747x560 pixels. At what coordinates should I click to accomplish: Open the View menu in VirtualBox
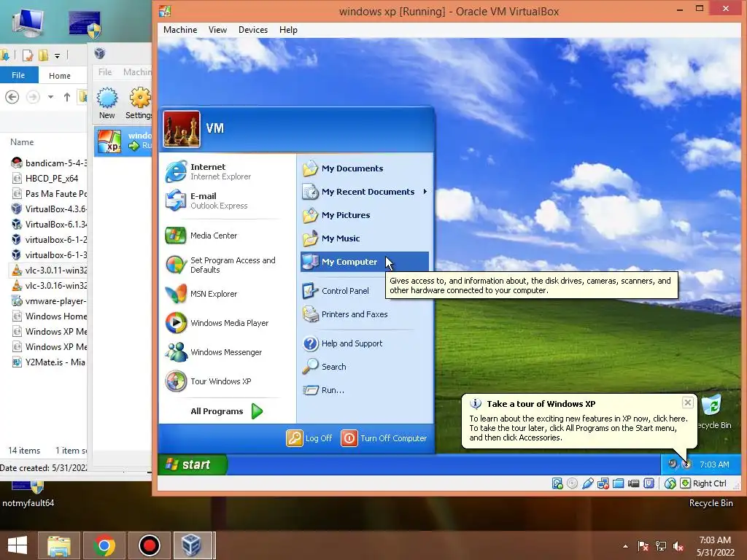point(217,29)
